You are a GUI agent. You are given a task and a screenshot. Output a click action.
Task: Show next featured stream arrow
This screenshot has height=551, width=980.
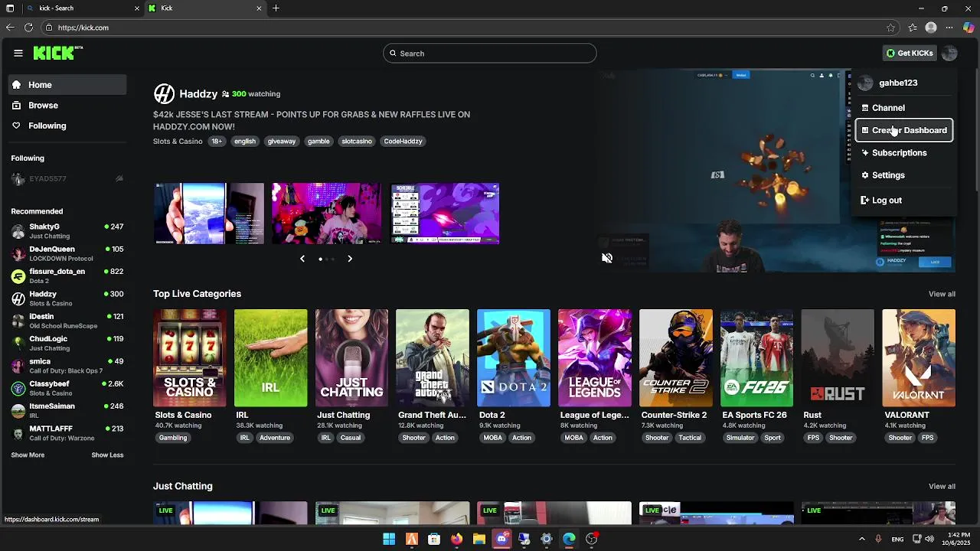[x=350, y=259]
